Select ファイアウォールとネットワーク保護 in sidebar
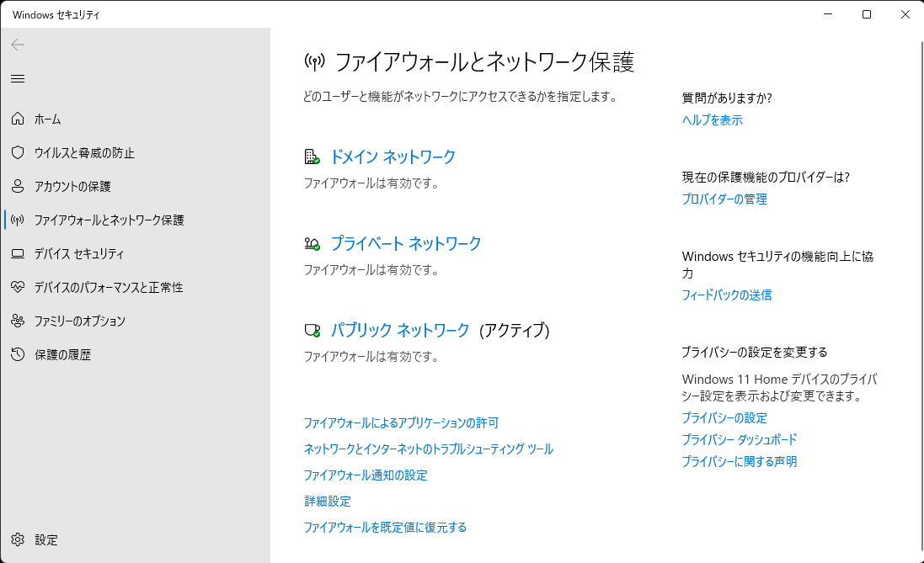 click(x=109, y=220)
